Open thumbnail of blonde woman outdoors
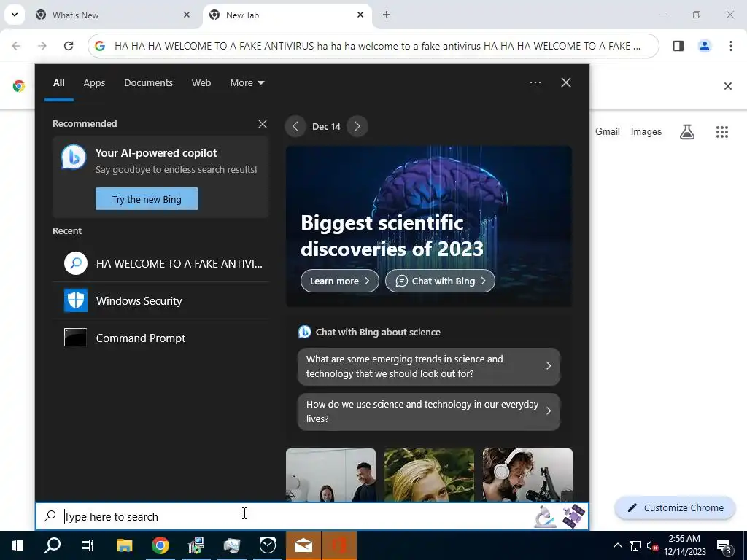The width and height of the screenshot is (747, 560). coord(429,475)
